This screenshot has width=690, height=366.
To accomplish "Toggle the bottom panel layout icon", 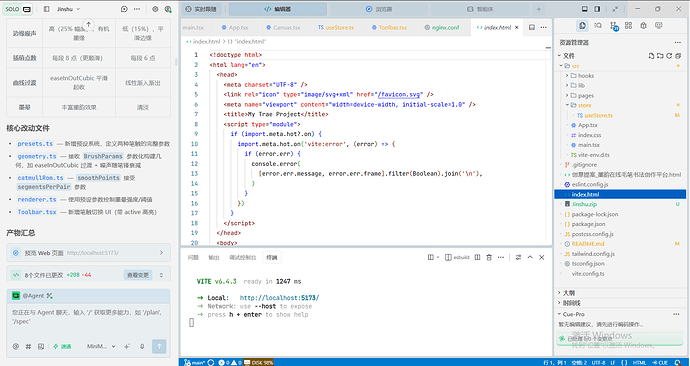I will point(585,9).
